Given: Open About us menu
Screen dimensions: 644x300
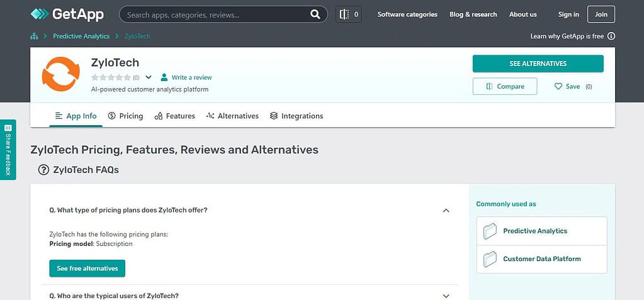Looking at the screenshot, I should click(x=523, y=14).
